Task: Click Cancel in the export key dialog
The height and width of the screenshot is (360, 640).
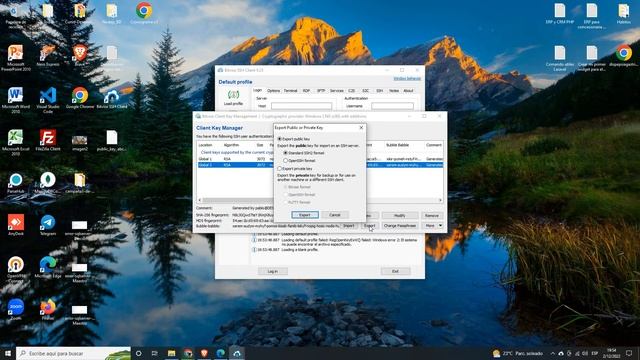Action: click(x=335, y=215)
